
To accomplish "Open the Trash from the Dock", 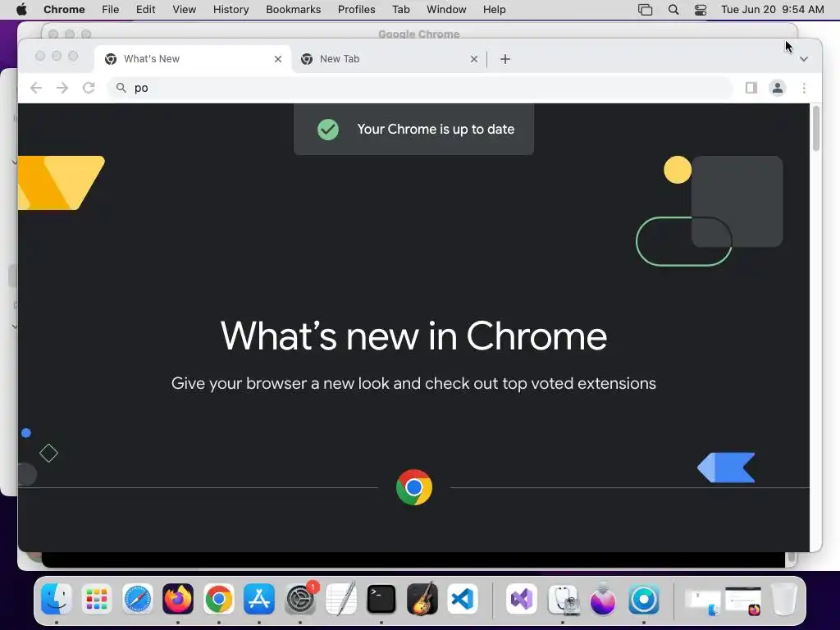I will (x=784, y=599).
